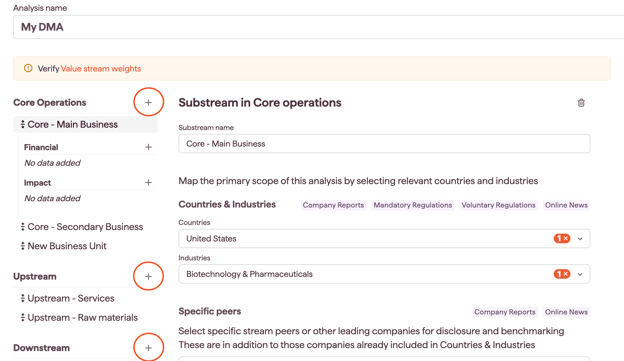The height and width of the screenshot is (361, 624).
Task: Grab drag handle of Core - Main Business
Action: 23,125
